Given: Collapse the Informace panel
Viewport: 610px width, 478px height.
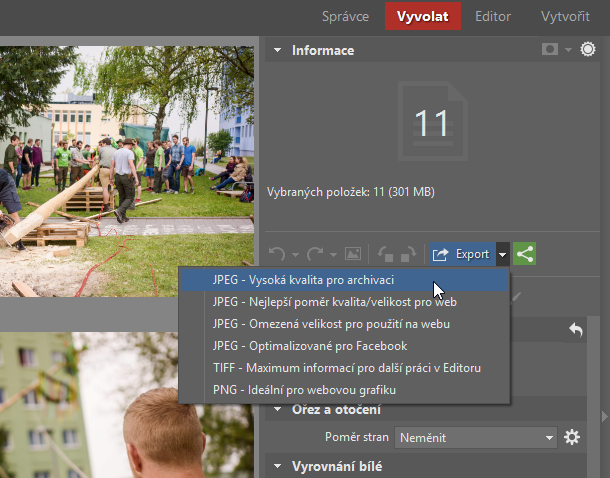Looking at the screenshot, I should point(277,50).
